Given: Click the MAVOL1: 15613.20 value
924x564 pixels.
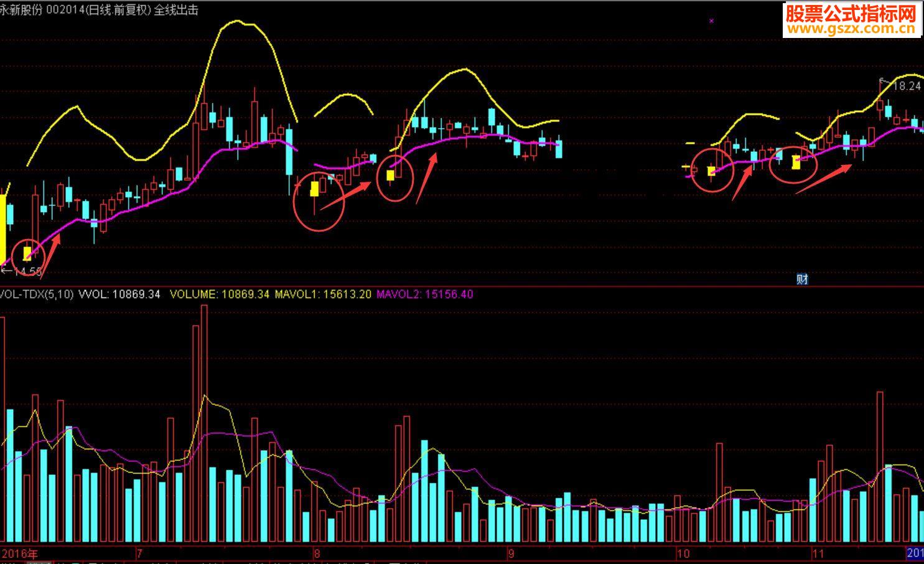Looking at the screenshot, I should [x=323, y=294].
